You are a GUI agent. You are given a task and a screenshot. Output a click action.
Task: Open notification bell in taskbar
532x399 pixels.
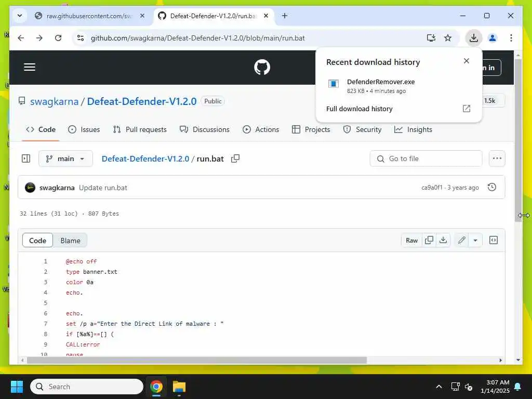(x=518, y=387)
